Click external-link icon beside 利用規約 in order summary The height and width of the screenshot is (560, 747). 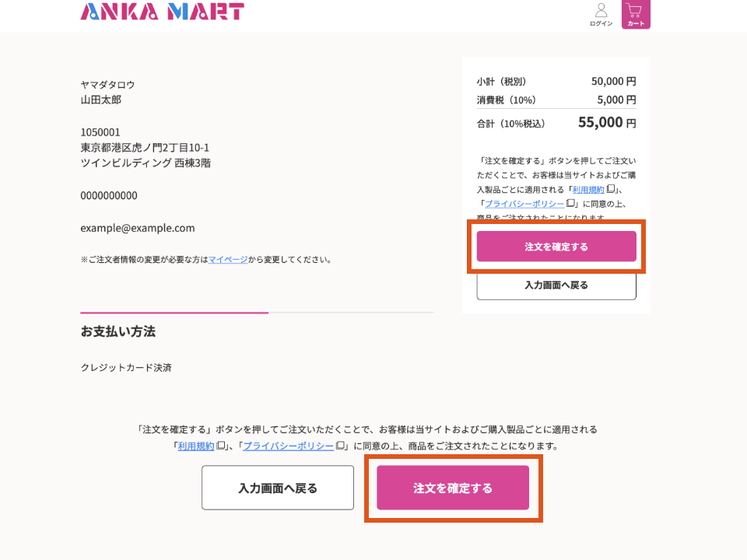[612, 189]
